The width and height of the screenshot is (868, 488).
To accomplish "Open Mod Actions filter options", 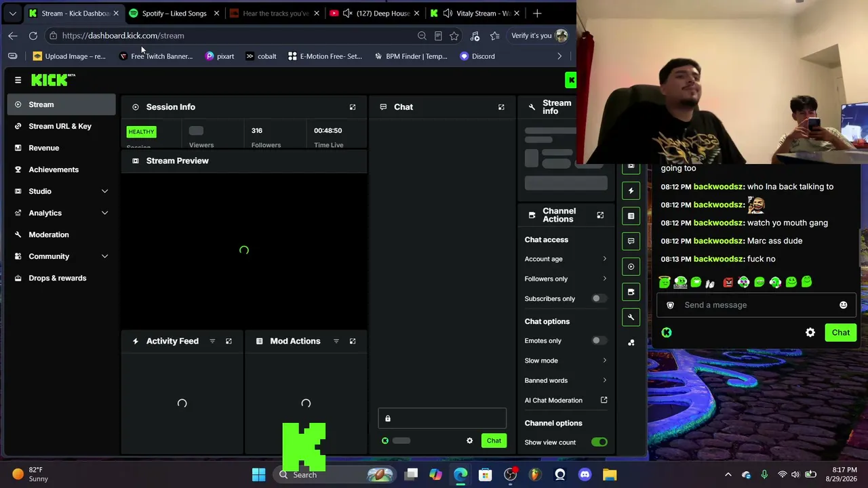I will 336,341.
